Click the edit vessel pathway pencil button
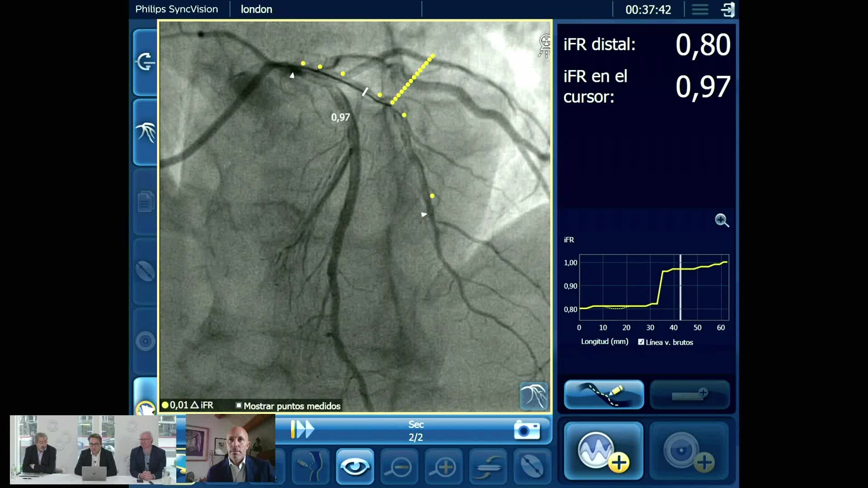This screenshot has height=488, width=868. [604, 394]
